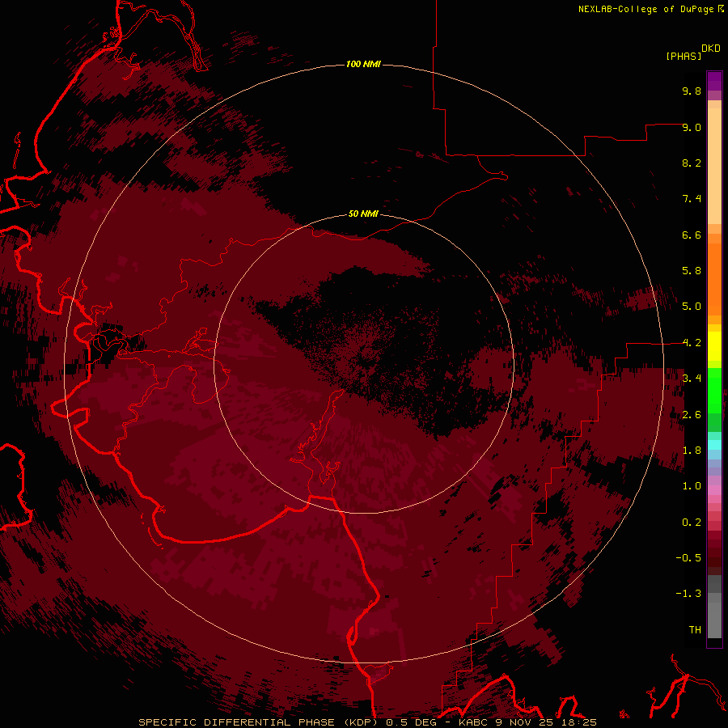Viewport: 728px width, 728px height.
Task: Click the 7.4 legend value
Action: coord(692,199)
